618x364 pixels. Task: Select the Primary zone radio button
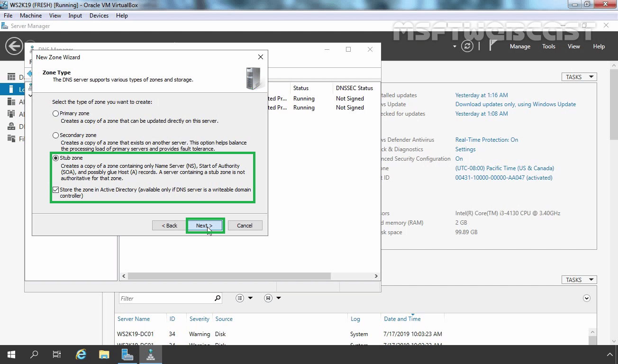[55, 114]
